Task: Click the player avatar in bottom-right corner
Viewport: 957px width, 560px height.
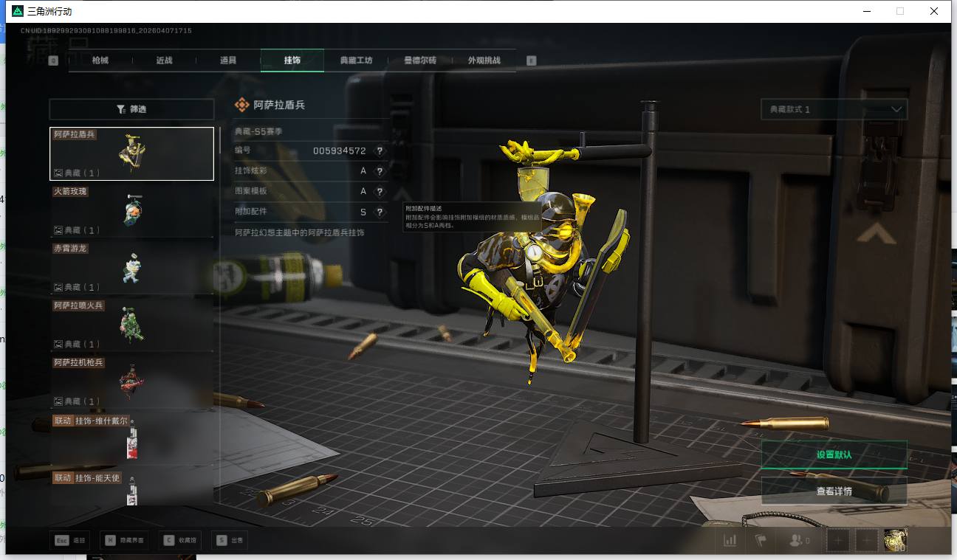Action: click(895, 540)
